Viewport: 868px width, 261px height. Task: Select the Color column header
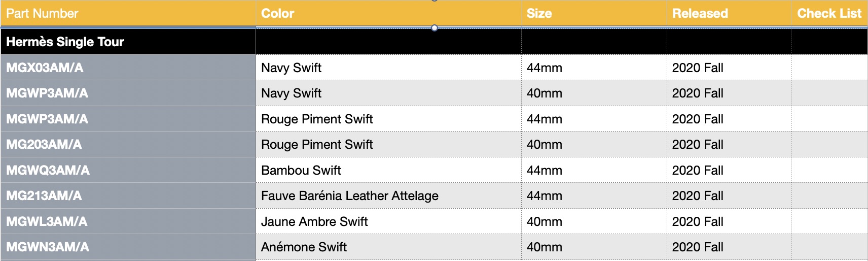[x=388, y=13]
